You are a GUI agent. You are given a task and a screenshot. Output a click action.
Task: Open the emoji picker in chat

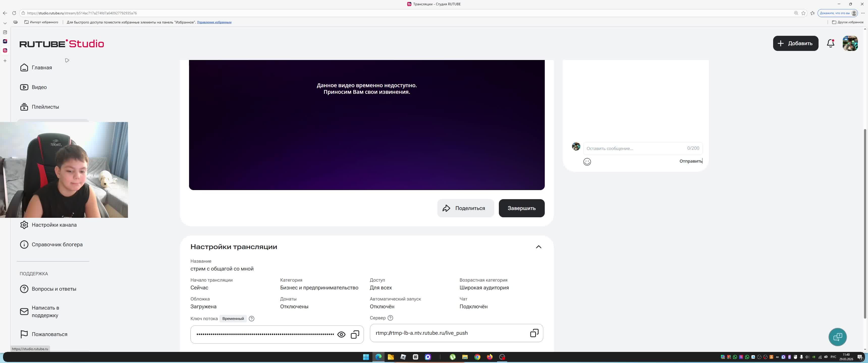pos(587,162)
